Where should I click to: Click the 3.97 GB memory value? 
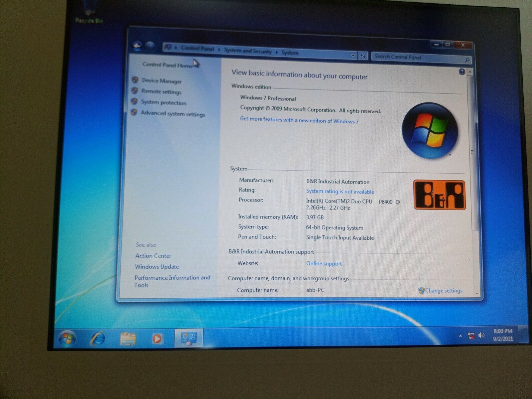click(x=315, y=217)
